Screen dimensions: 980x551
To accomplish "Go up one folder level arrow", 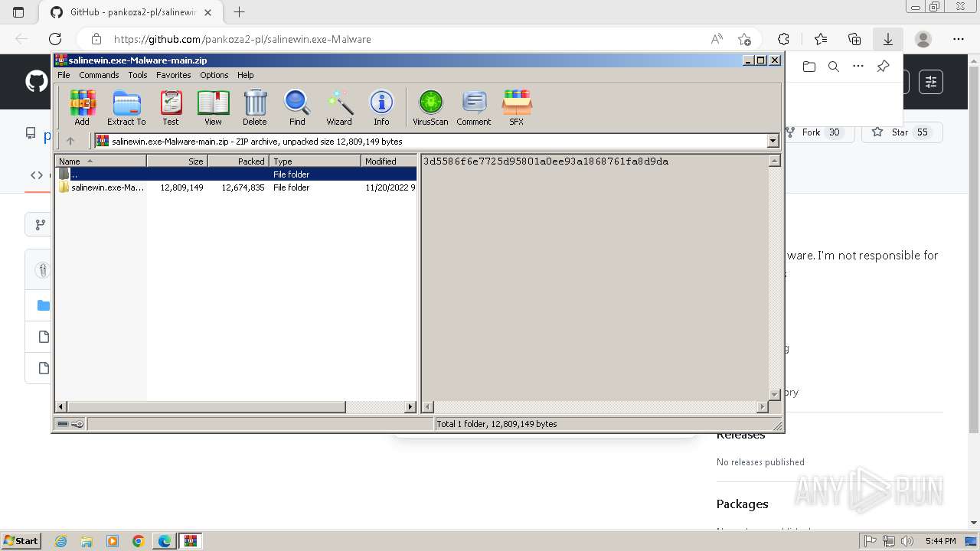I will 70,141.
